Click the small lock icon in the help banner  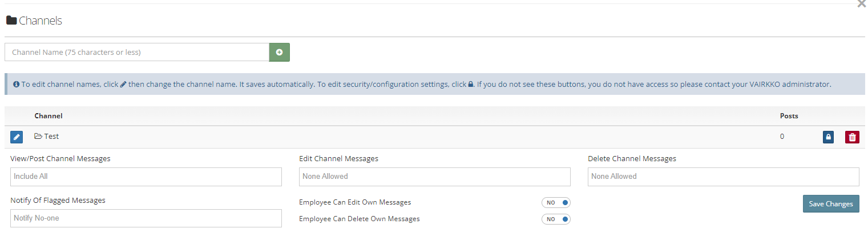pyautogui.click(x=471, y=84)
